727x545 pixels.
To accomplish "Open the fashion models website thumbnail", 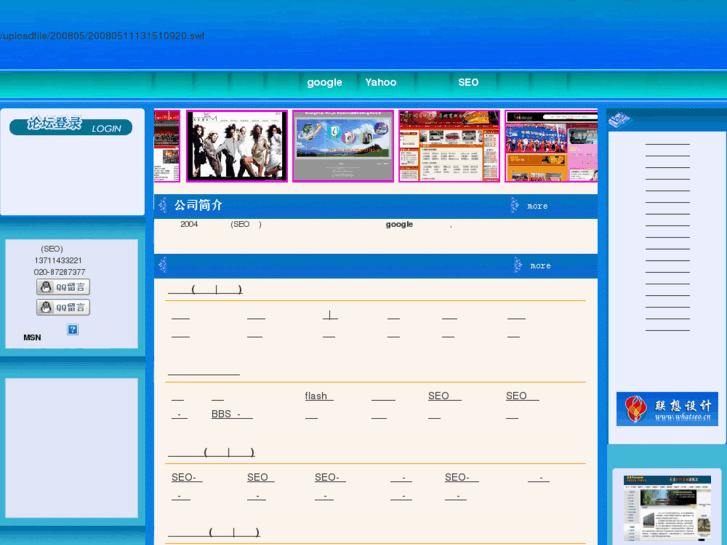I will [237, 146].
